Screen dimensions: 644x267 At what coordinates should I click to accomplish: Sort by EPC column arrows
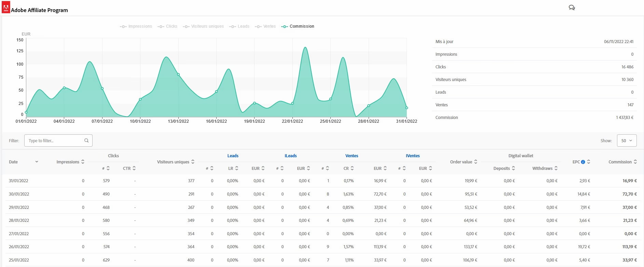(589, 162)
